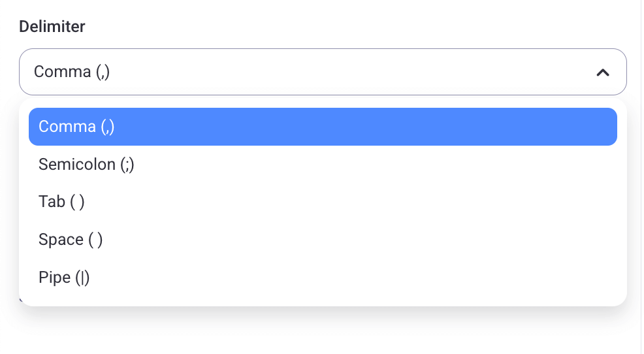
Task: Choose Pipe (|) from the list
Action: tap(323, 278)
